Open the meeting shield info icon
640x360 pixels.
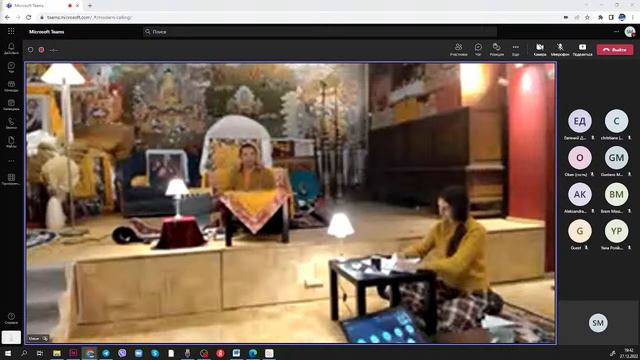(x=30, y=50)
